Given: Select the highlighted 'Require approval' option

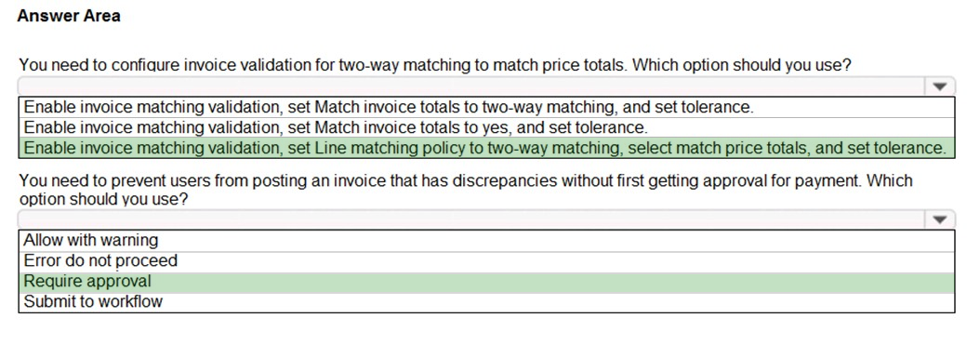Looking at the screenshot, I should (x=487, y=282).
